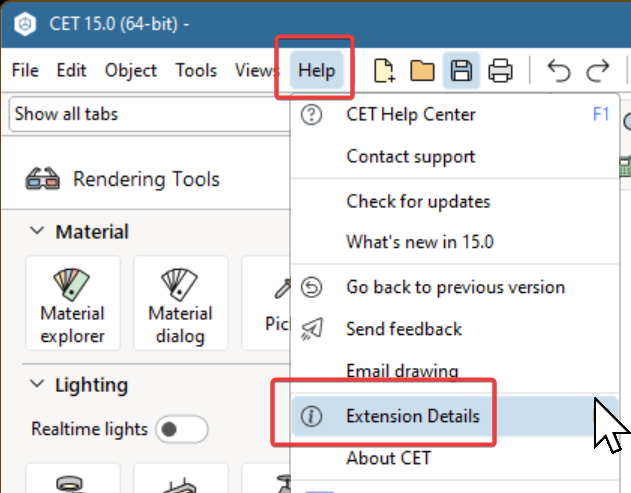
Task: Collapse the Lighting section
Action: [x=37, y=384]
